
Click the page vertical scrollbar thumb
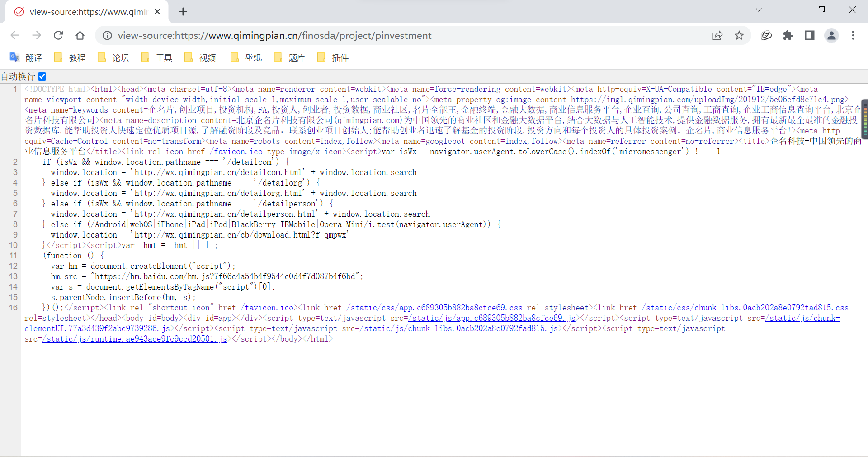pos(864,119)
